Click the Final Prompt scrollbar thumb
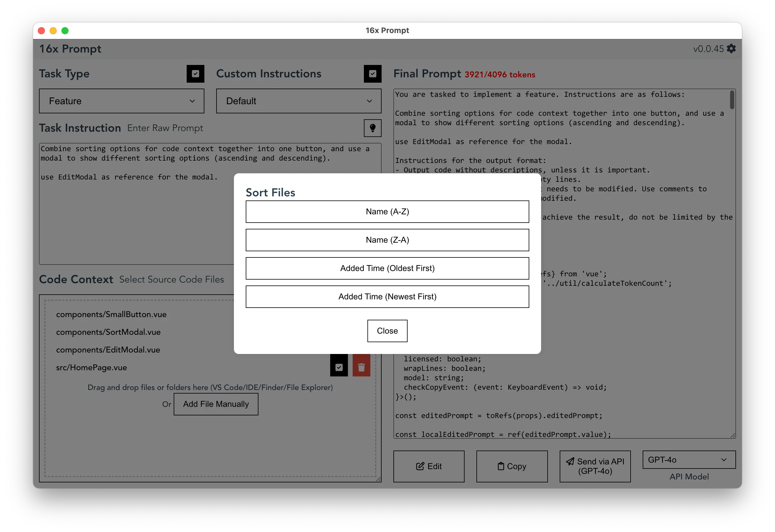 pyautogui.click(x=732, y=100)
